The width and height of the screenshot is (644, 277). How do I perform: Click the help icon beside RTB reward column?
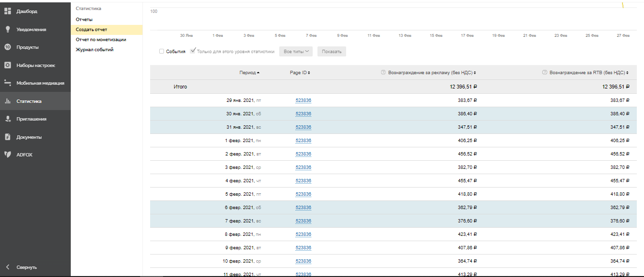pos(545,73)
